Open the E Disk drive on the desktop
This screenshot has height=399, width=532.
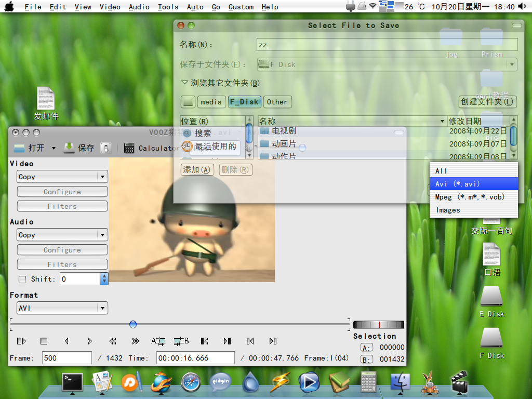[491, 302]
